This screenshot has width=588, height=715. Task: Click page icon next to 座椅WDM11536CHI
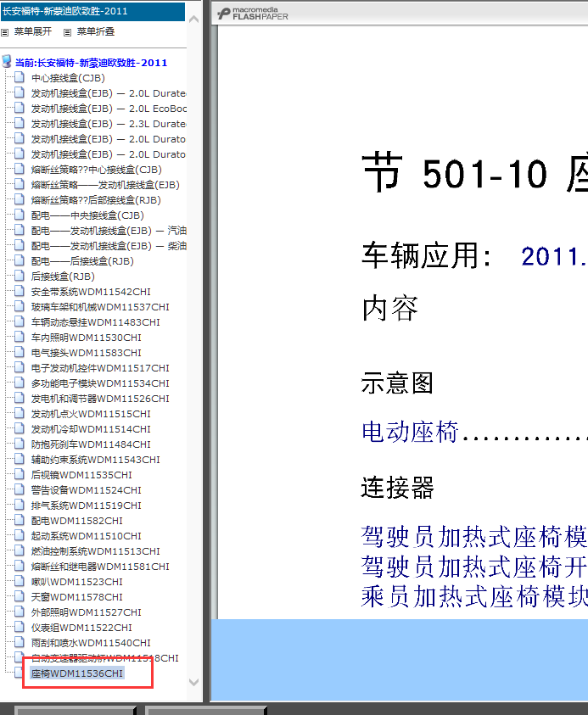(20, 673)
